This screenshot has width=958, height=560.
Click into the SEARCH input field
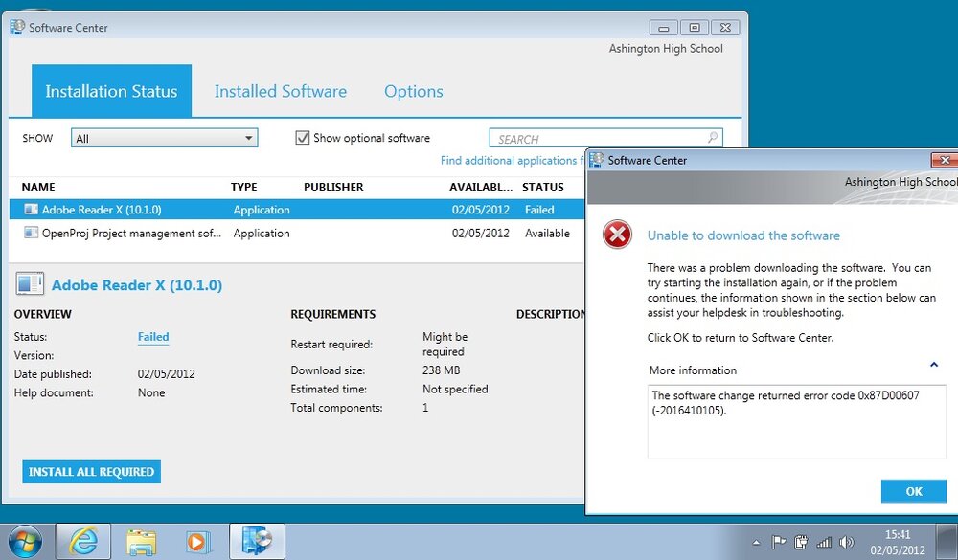(x=606, y=138)
